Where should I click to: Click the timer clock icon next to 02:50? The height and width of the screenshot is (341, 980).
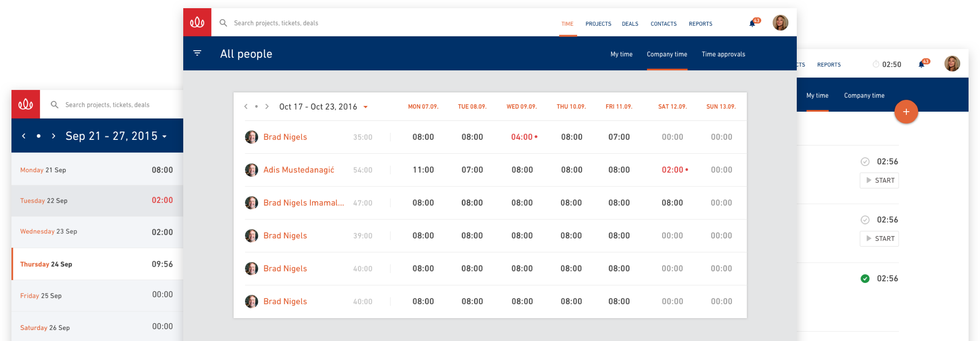(876, 64)
